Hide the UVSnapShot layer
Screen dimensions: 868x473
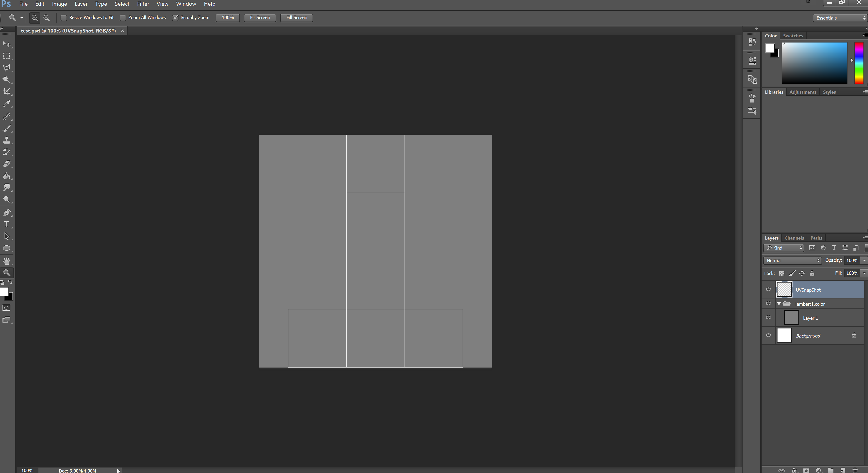pyautogui.click(x=768, y=290)
